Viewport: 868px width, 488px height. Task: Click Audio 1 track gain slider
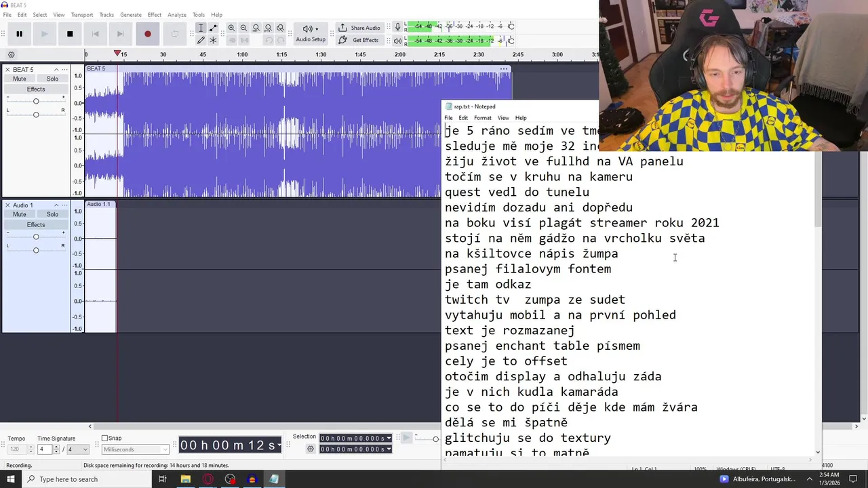pyautogui.click(x=36, y=237)
